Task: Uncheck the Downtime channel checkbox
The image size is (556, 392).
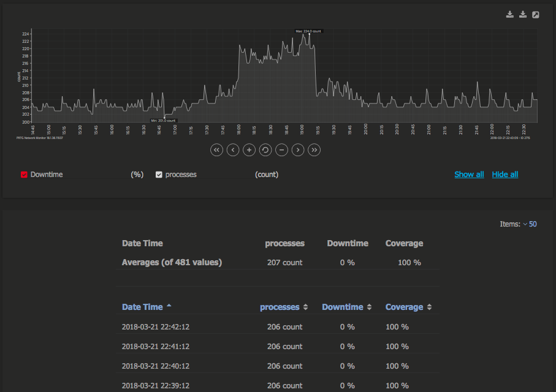Action: tap(25, 174)
